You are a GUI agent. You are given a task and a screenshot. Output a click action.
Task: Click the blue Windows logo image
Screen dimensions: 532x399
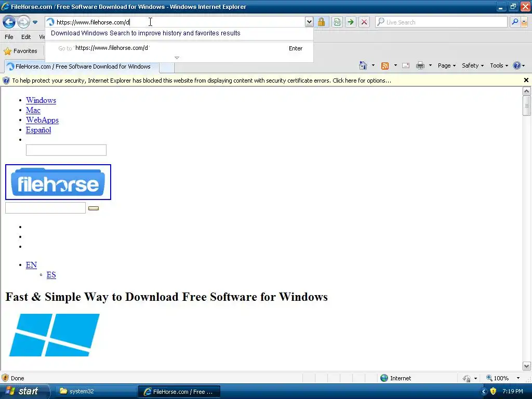(x=54, y=335)
